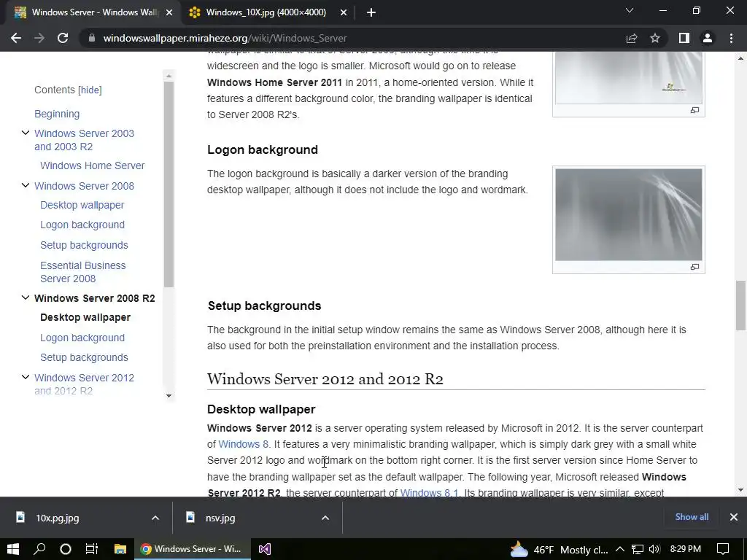
Task: Open Cortana from the taskbar
Action: tap(66, 549)
